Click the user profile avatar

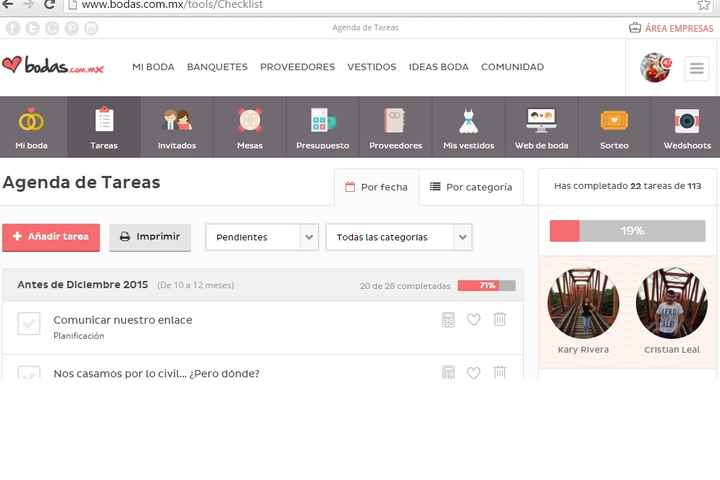pos(656,68)
